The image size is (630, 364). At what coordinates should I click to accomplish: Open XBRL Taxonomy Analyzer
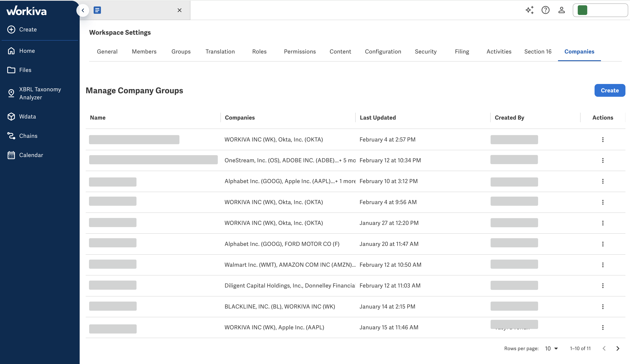pos(34,93)
